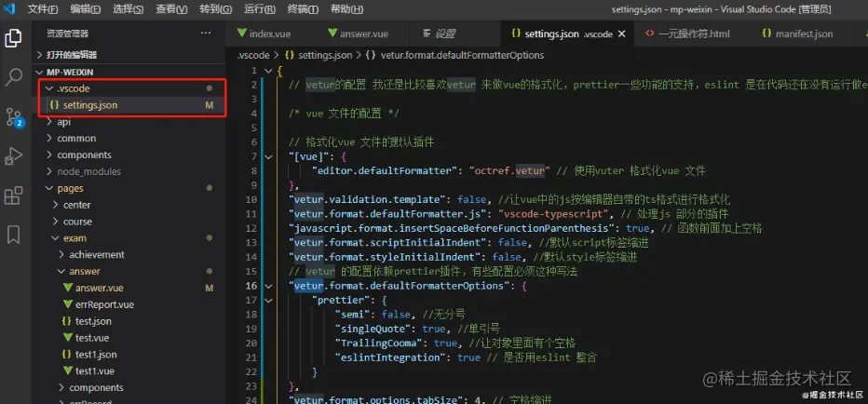Open the 帮助(H) menu
868x404 pixels.
pyautogui.click(x=346, y=9)
